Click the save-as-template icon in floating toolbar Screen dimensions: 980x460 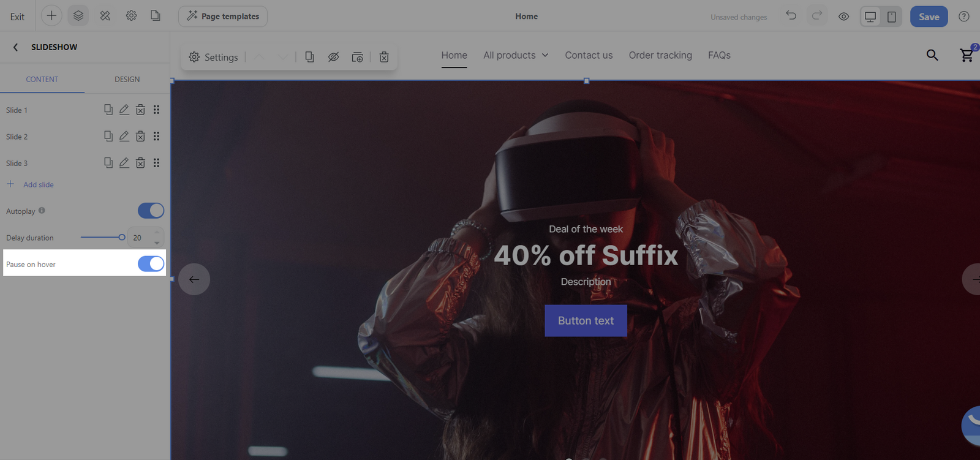358,57
